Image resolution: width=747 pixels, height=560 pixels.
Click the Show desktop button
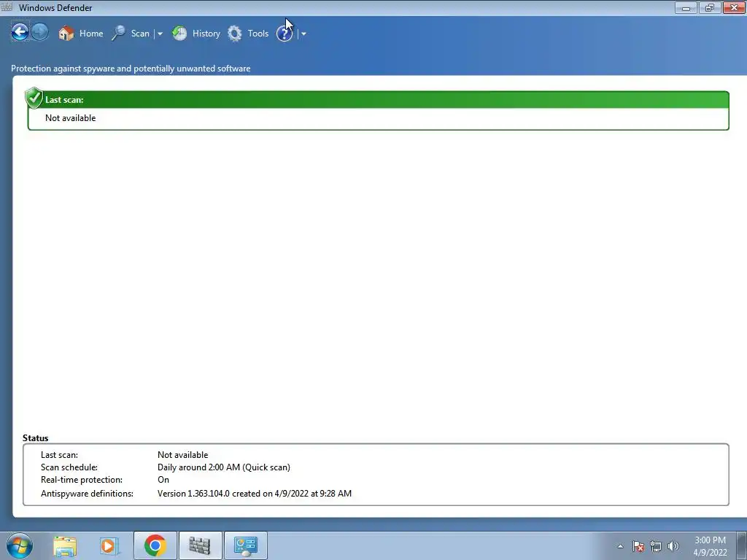[x=742, y=545]
